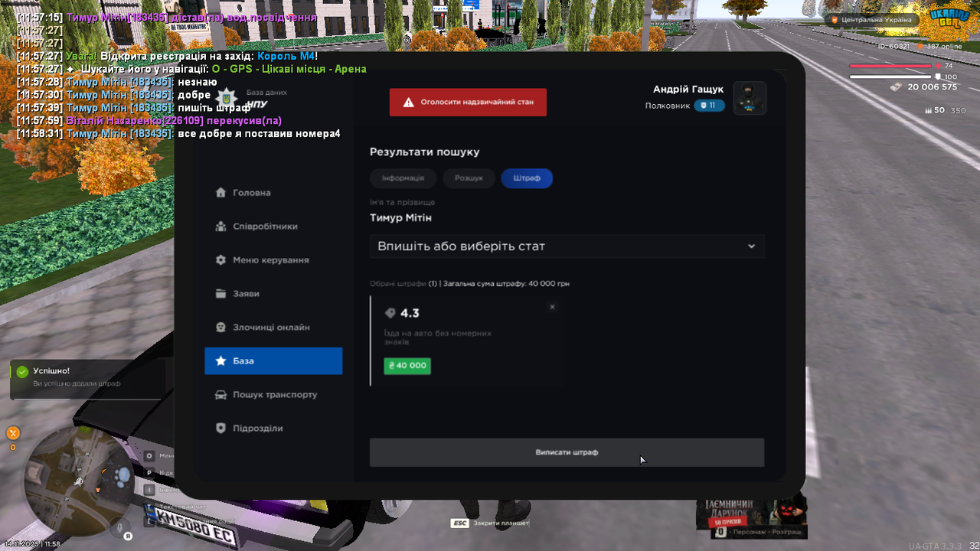
Task: Open the Підрозділи section
Action: [x=273, y=429]
